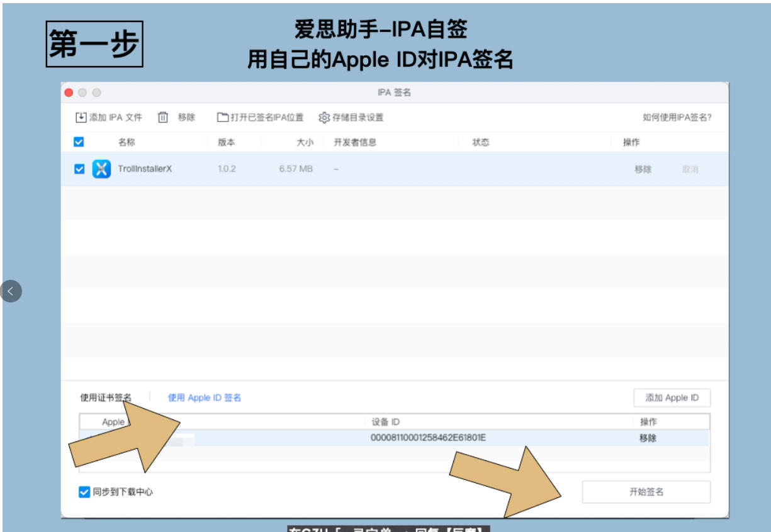771x532 pixels.
Task: Switch to 使用 Apple ID 签名 tab
Action: [205, 397]
